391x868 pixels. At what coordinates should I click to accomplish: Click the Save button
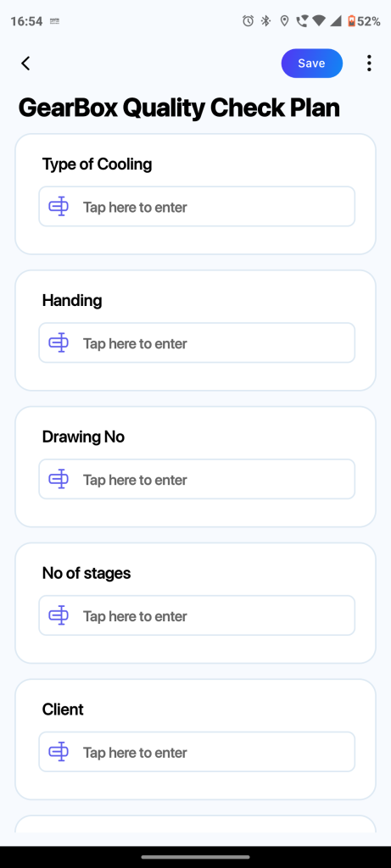click(x=312, y=63)
